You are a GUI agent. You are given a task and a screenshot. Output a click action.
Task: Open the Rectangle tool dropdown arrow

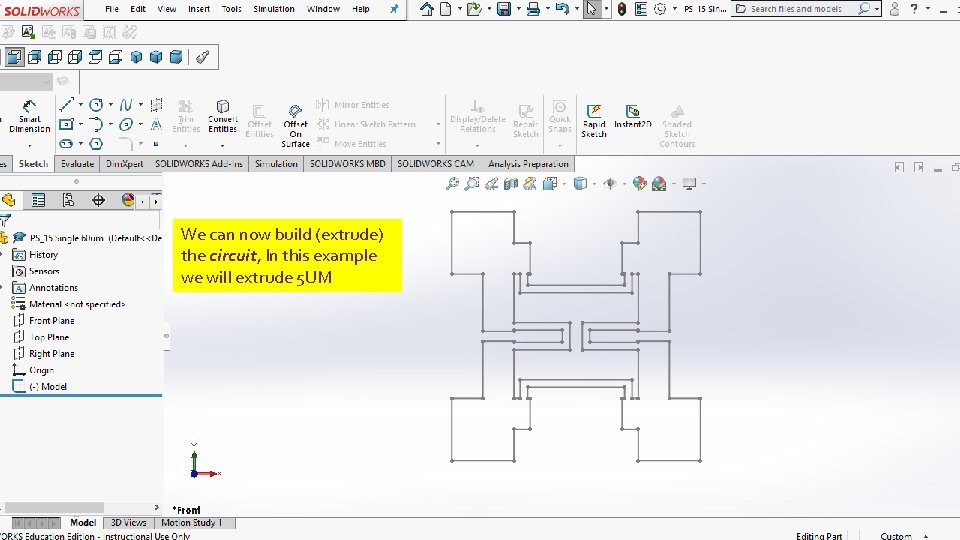coord(81,124)
